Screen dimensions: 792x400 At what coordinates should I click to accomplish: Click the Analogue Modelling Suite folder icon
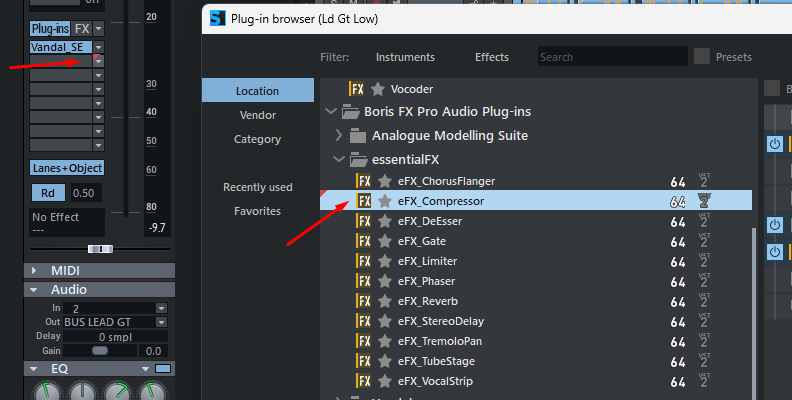click(x=358, y=135)
